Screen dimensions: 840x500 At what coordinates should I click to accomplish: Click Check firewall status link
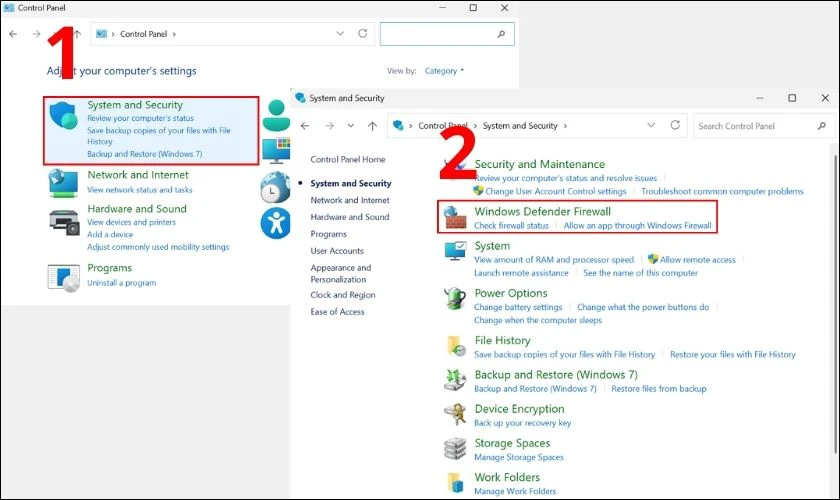[512, 226]
